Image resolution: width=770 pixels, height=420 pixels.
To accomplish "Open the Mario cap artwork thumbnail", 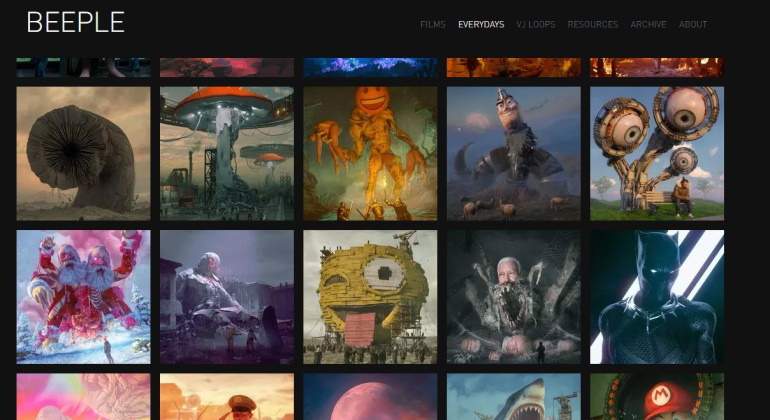I will (657, 397).
